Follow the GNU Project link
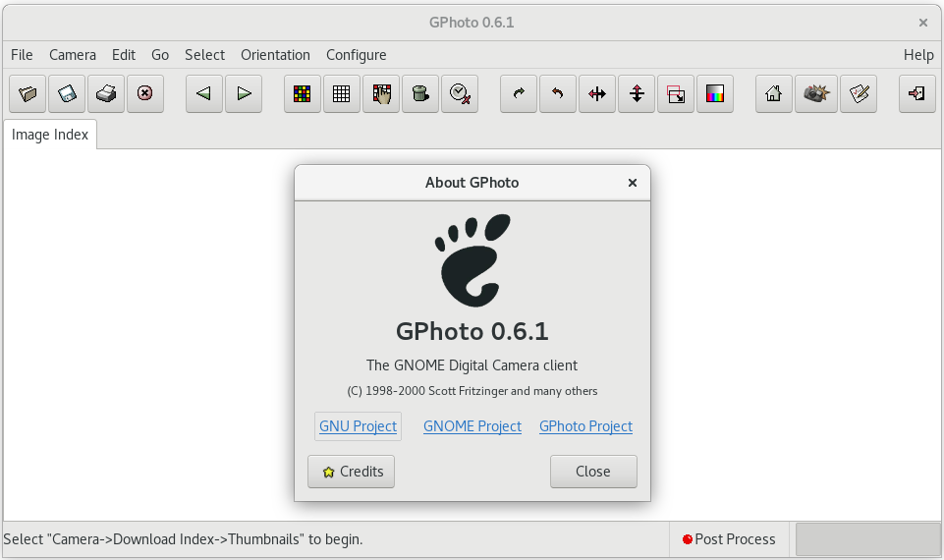This screenshot has height=560, width=944. (x=358, y=426)
